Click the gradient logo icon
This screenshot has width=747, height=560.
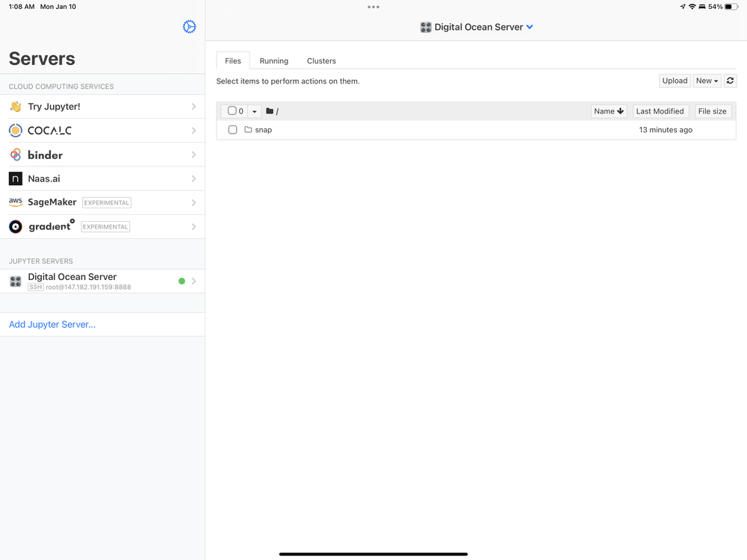point(15,227)
